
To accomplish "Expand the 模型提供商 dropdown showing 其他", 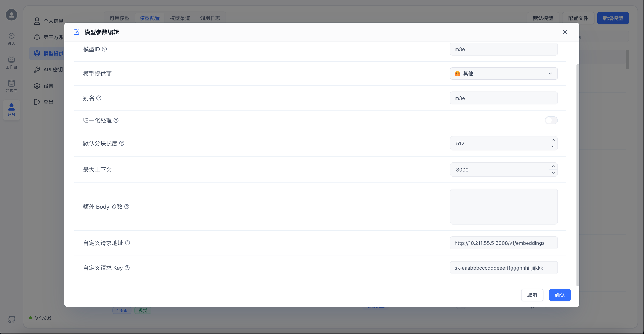I will (x=504, y=74).
